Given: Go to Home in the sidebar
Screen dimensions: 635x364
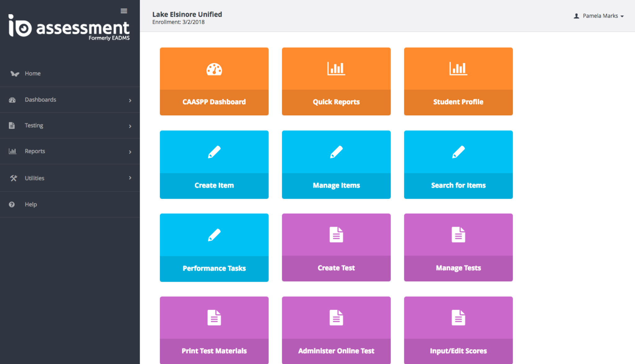Looking at the screenshot, I should coord(33,73).
